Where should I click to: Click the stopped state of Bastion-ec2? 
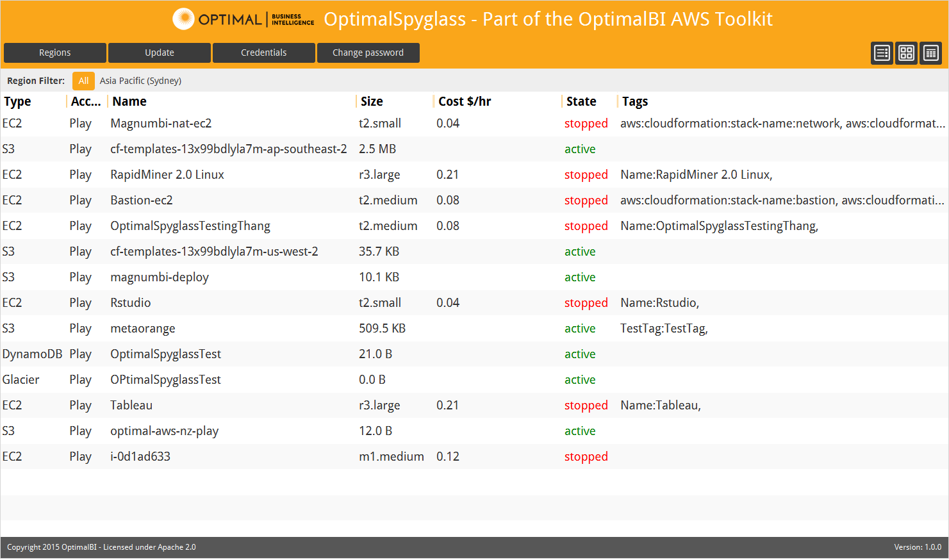click(586, 200)
